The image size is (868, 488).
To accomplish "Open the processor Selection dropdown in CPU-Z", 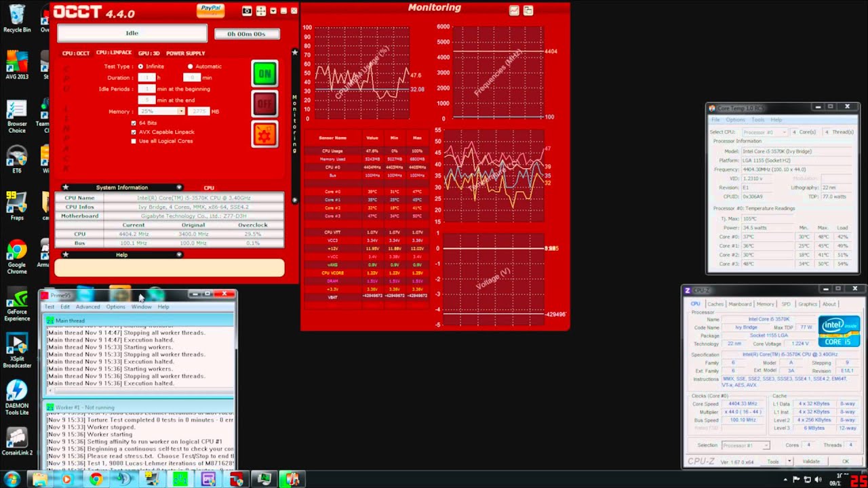I will tap(746, 445).
